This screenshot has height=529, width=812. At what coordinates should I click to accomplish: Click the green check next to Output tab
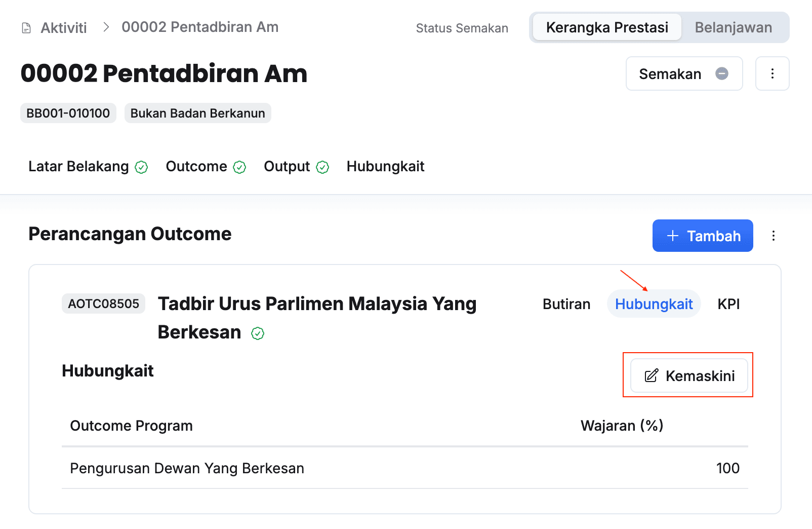click(x=322, y=167)
